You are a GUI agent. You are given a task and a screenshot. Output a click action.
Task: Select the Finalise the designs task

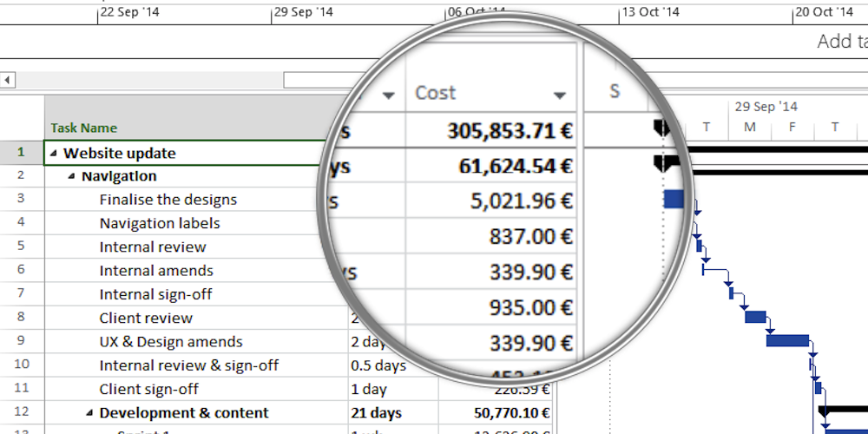168,200
